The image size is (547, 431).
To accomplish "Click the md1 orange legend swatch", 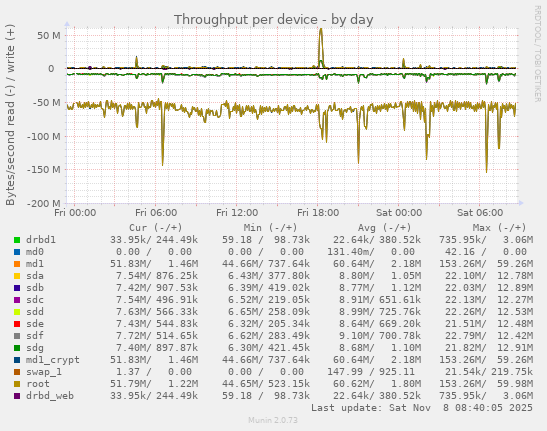I will point(17,264).
